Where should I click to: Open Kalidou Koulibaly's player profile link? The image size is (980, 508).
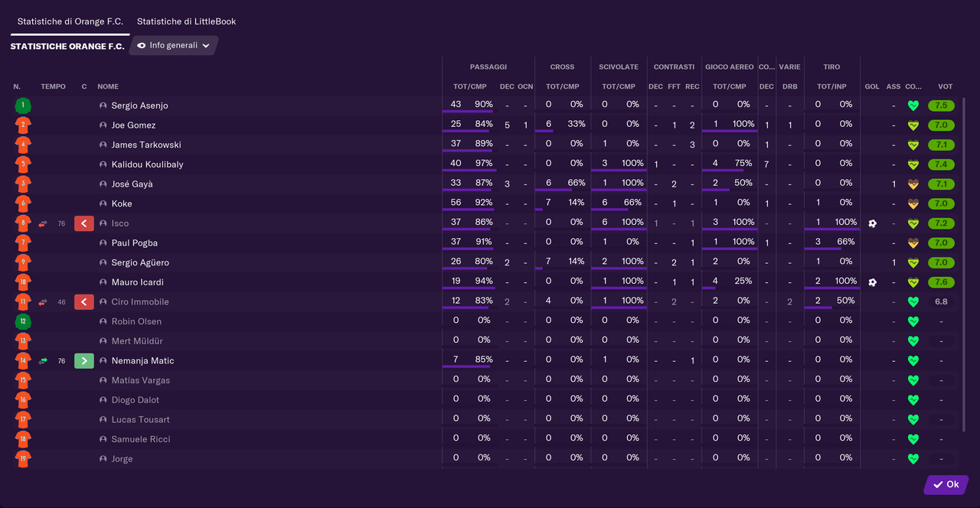(148, 164)
